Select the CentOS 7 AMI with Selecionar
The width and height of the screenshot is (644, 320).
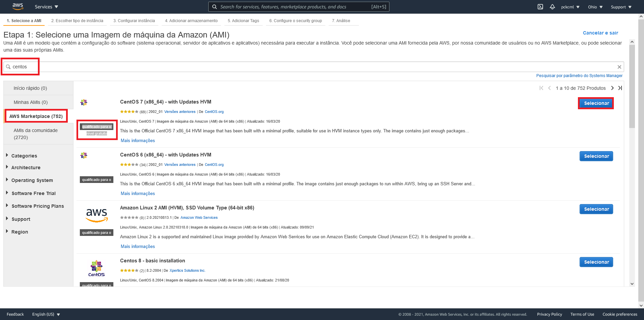[596, 103]
